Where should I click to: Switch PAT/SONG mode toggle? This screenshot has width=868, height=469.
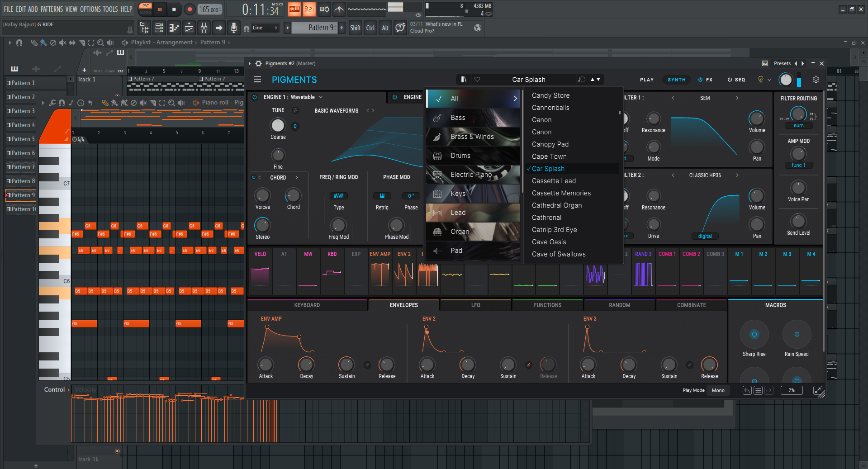[146, 9]
